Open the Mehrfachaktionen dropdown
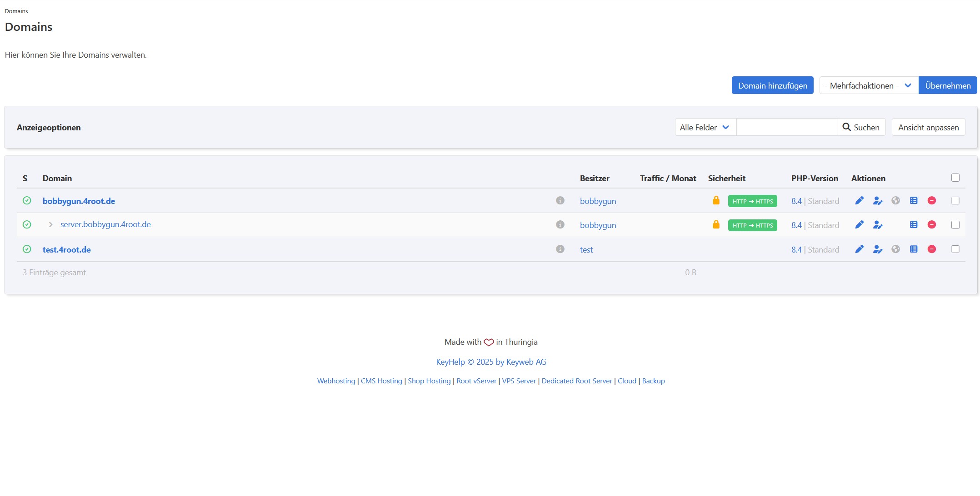The image size is (980, 496). tap(868, 85)
